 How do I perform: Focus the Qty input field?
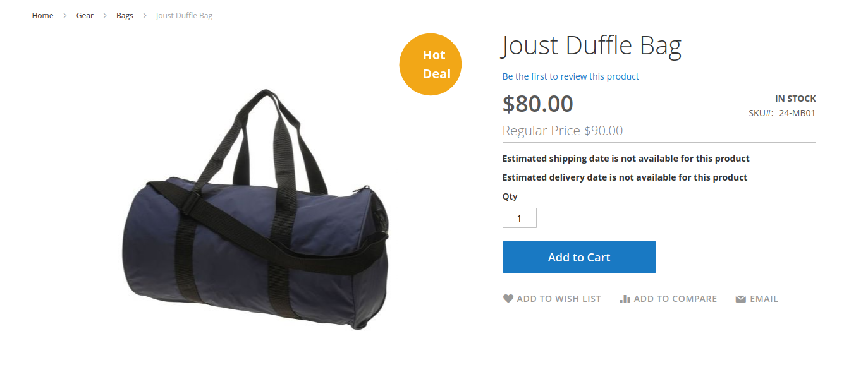(519, 218)
